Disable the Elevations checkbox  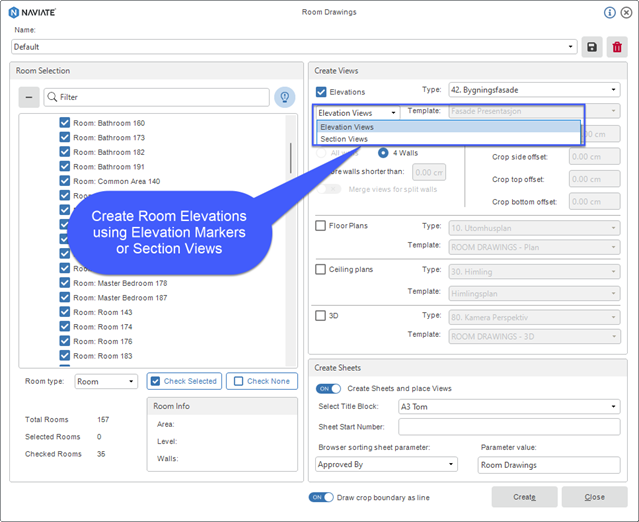[321, 92]
